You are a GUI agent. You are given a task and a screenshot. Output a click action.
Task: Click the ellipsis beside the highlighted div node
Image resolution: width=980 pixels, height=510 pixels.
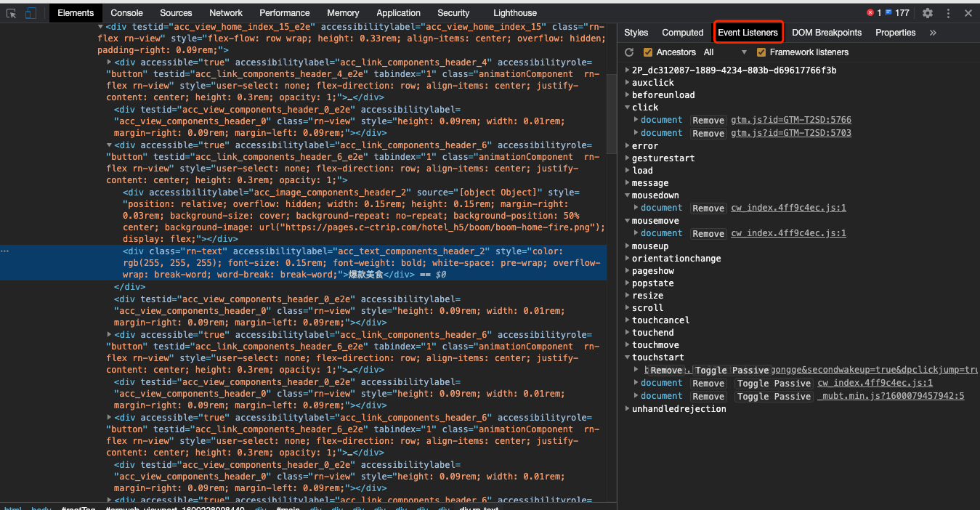(x=5, y=250)
